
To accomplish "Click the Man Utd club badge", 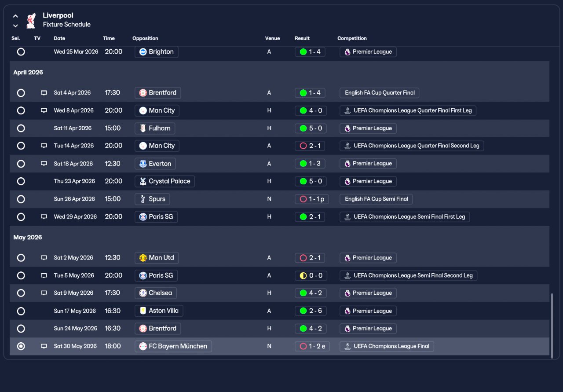I will click(143, 258).
